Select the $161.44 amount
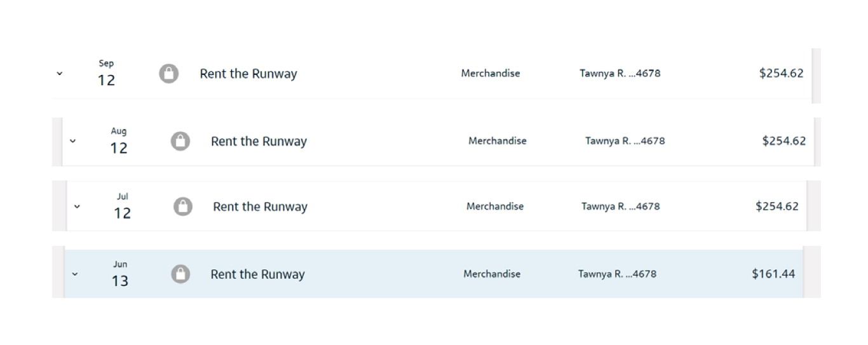This screenshot has width=868, height=345. (x=773, y=274)
